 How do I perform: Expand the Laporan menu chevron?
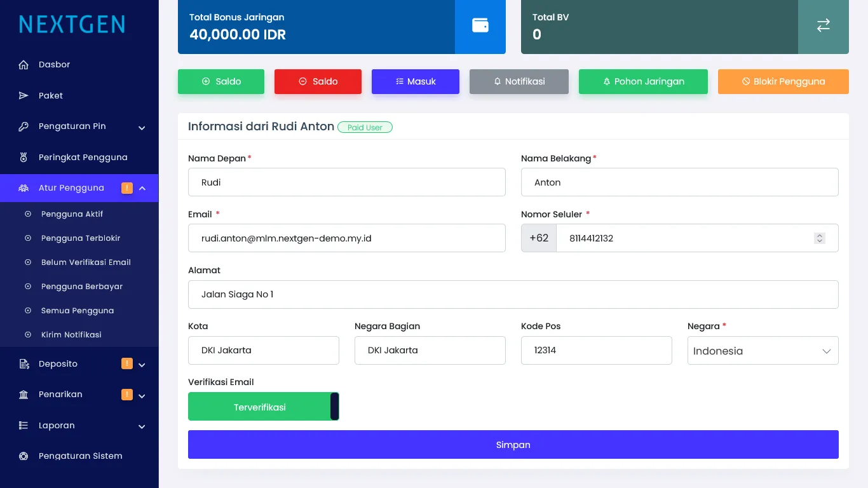(142, 426)
